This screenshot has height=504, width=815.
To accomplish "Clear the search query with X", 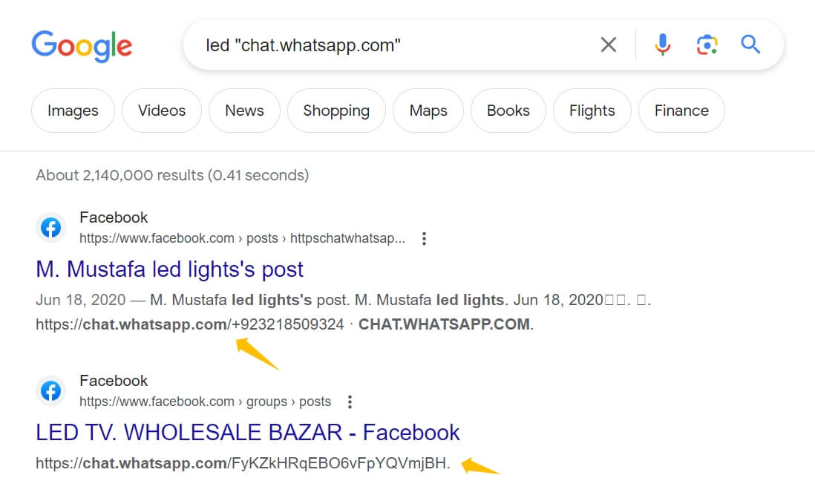I will click(x=608, y=45).
